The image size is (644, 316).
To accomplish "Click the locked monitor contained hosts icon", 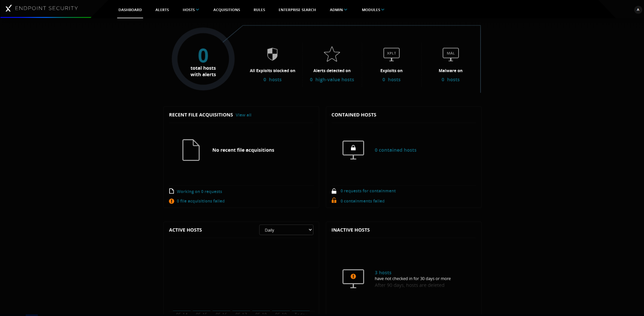I will click(x=353, y=150).
